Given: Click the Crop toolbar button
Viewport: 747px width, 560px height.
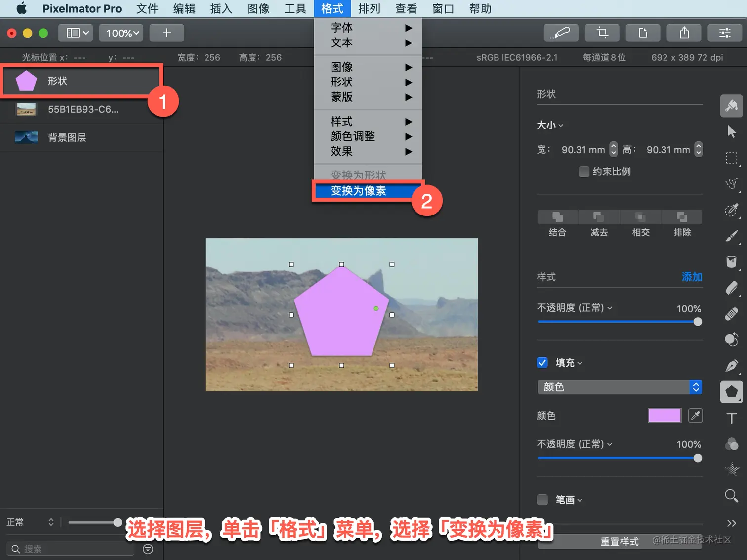Looking at the screenshot, I should (x=602, y=33).
